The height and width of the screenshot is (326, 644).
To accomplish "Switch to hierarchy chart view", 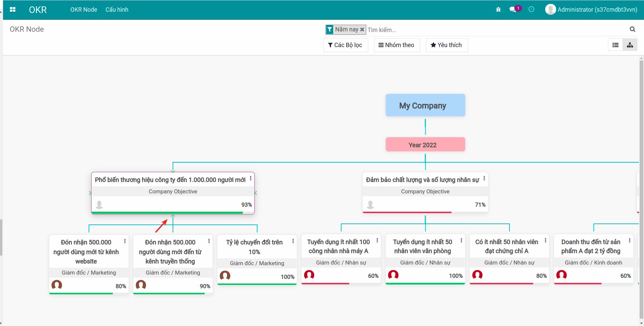I will pyautogui.click(x=630, y=45).
